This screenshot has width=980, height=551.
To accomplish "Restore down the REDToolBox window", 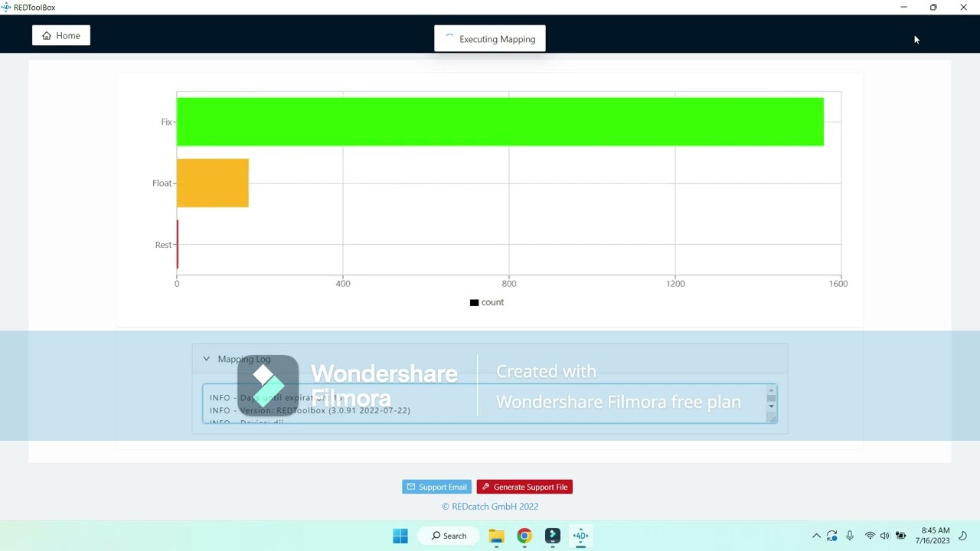I will coord(933,7).
